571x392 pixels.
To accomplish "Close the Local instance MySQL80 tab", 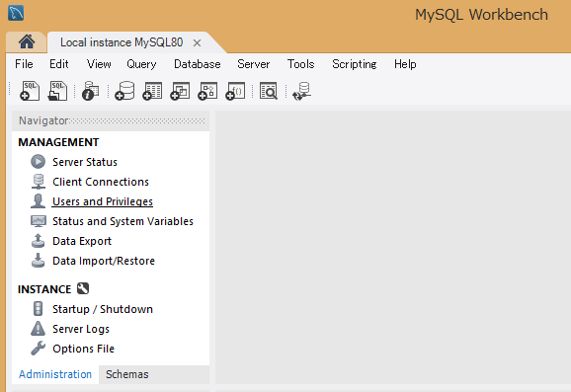I will [197, 42].
